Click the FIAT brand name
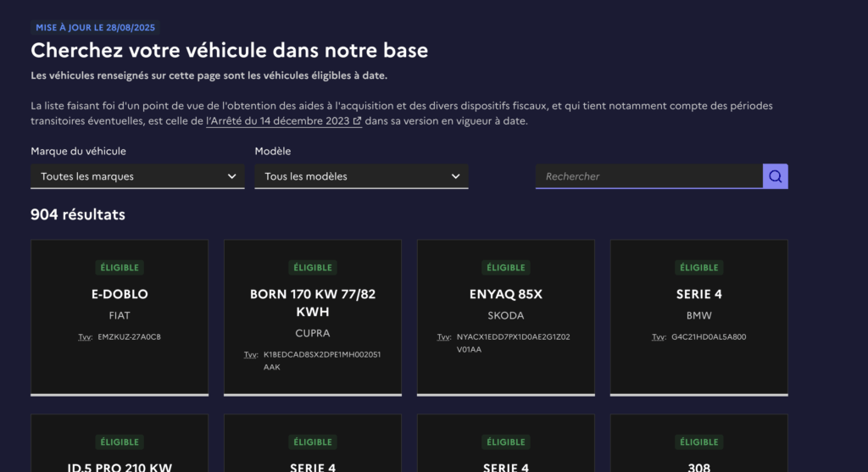Screen dimensions: 868x472 pyautogui.click(x=120, y=315)
